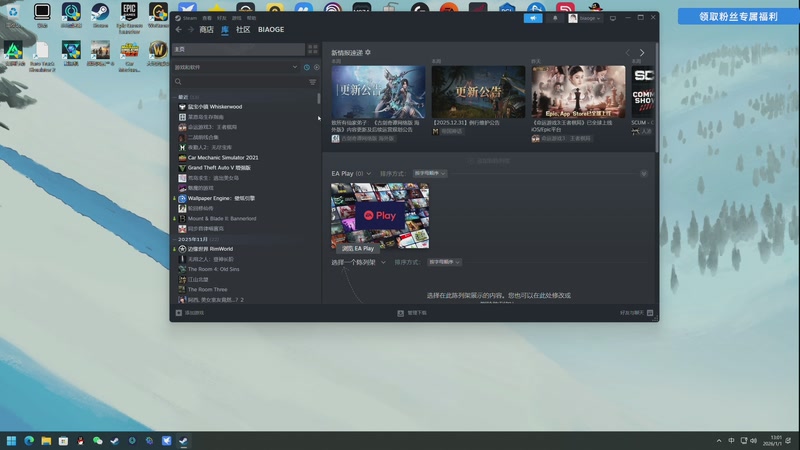
Task: Open WeChat from the taskbar
Action: [97, 441]
